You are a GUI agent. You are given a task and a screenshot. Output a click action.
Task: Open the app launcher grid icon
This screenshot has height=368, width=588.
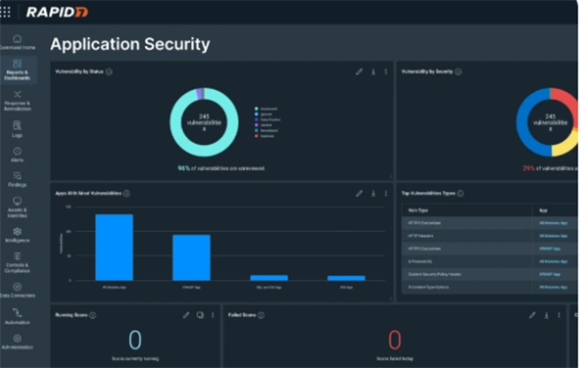coord(5,12)
